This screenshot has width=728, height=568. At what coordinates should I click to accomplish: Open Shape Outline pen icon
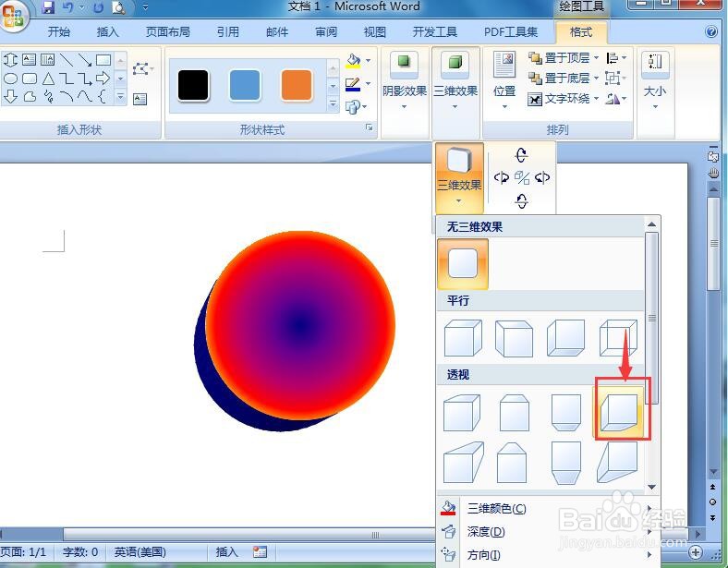click(353, 84)
